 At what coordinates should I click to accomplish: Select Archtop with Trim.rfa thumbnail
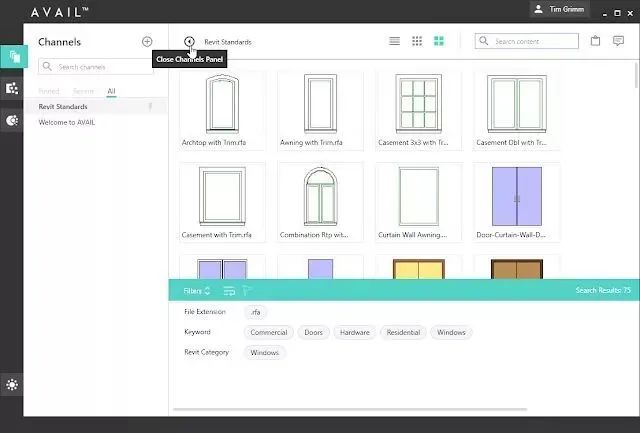pyautogui.click(x=222, y=110)
